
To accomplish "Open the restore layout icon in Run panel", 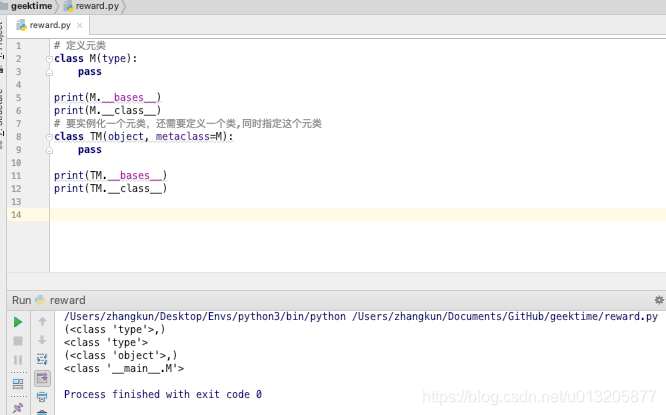I will (18, 384).
